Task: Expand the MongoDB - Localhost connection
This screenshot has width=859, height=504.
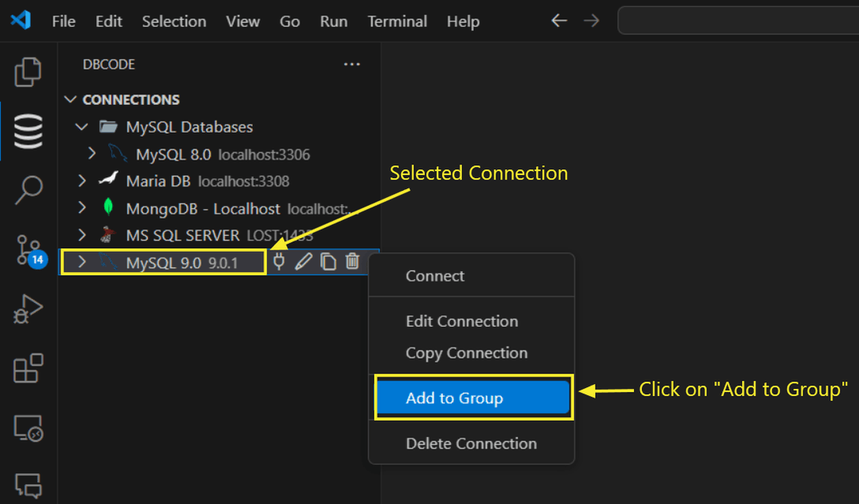Action: coord(82,207)
